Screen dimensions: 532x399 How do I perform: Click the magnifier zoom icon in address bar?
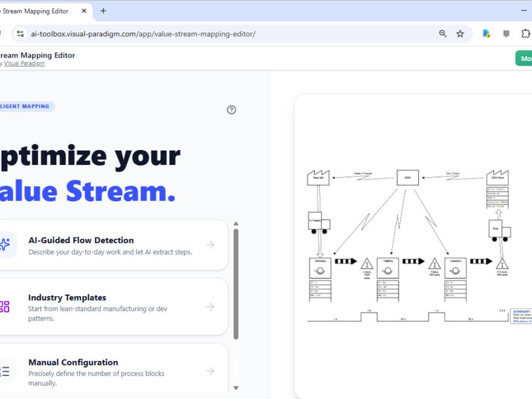pyautogui.click(x=443, y=33)
